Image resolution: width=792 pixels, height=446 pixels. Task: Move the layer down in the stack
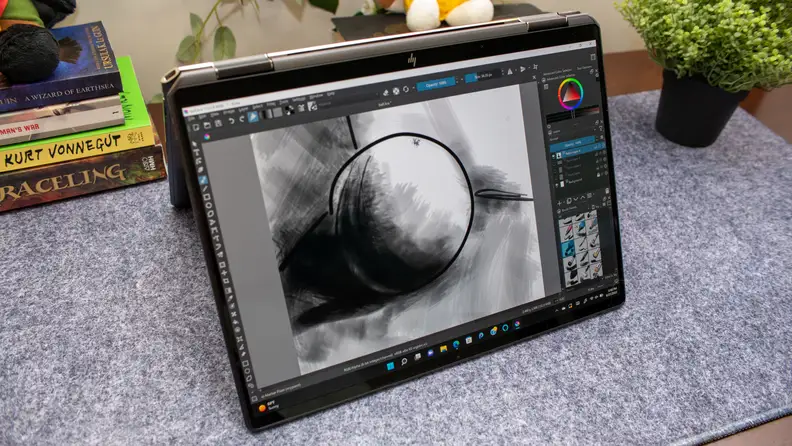(575, 199)
